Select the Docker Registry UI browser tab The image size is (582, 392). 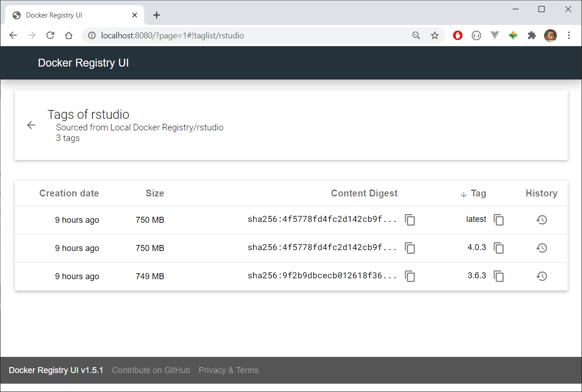point(74,15)
